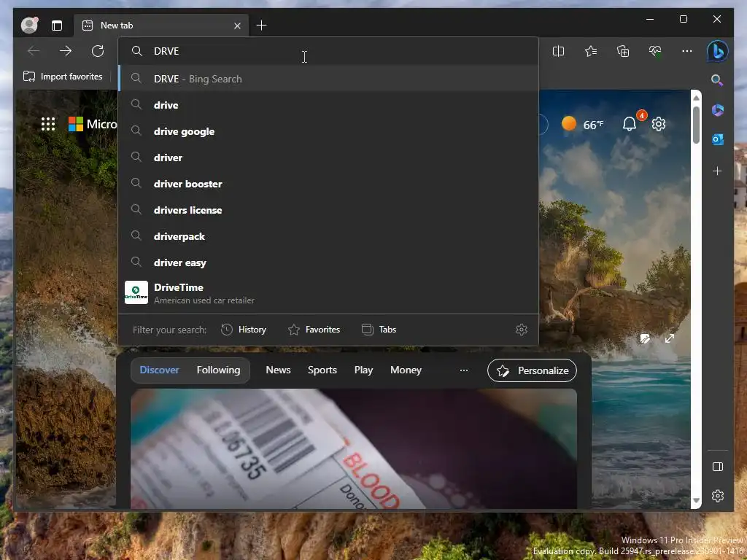
Task: Open the tab actions menu icon
Action: click(x=57, y=26)
